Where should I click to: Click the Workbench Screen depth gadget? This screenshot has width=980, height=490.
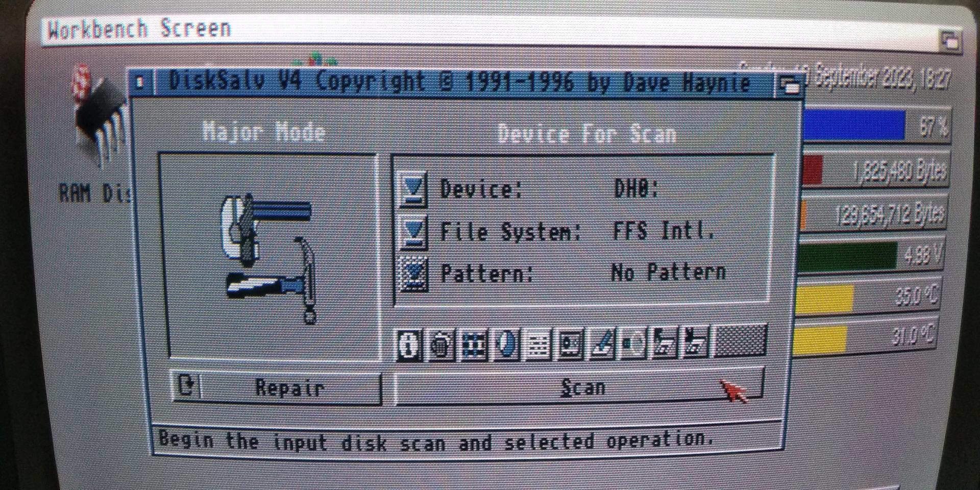(950, 40)
